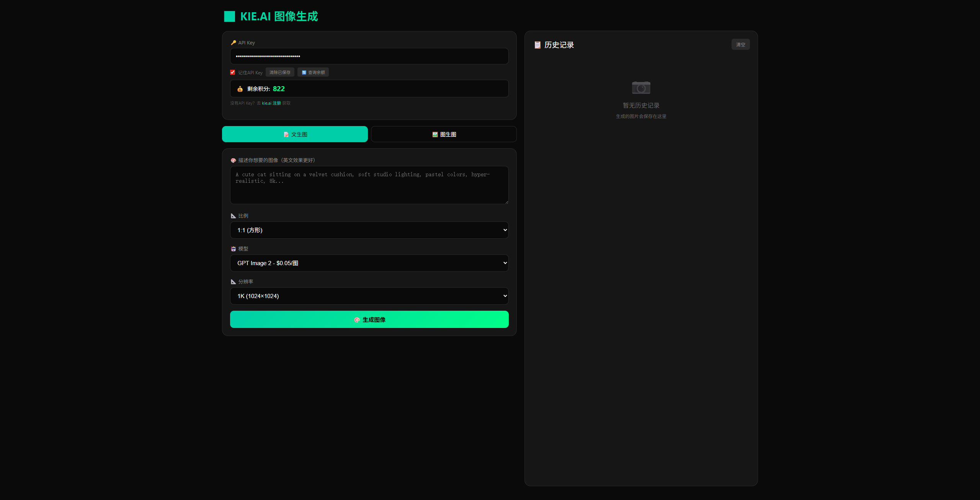
Task: Click the 查询余额 button
Action: [313, 72]
